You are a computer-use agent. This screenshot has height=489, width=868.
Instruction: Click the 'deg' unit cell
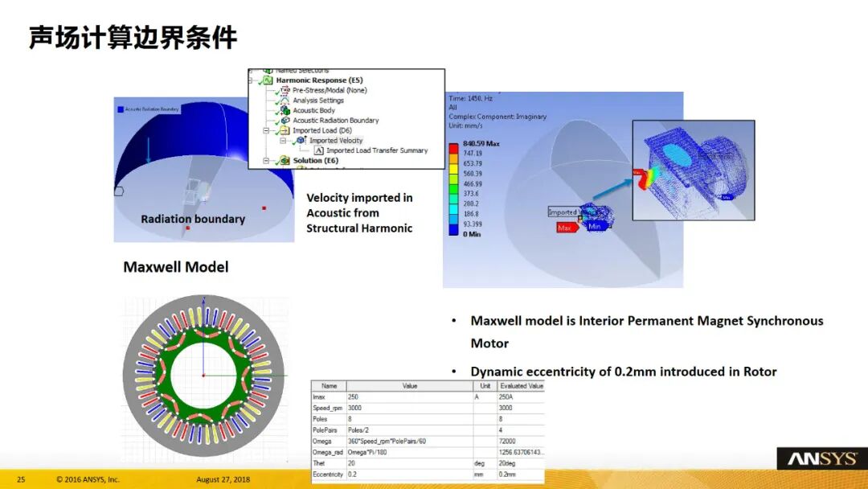coord(485,463)
